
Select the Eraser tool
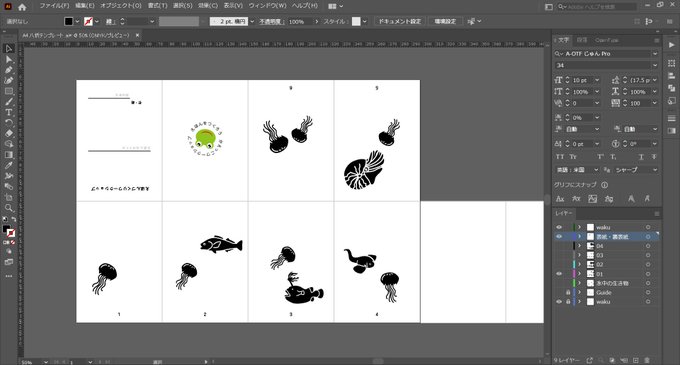coord(9,134)
